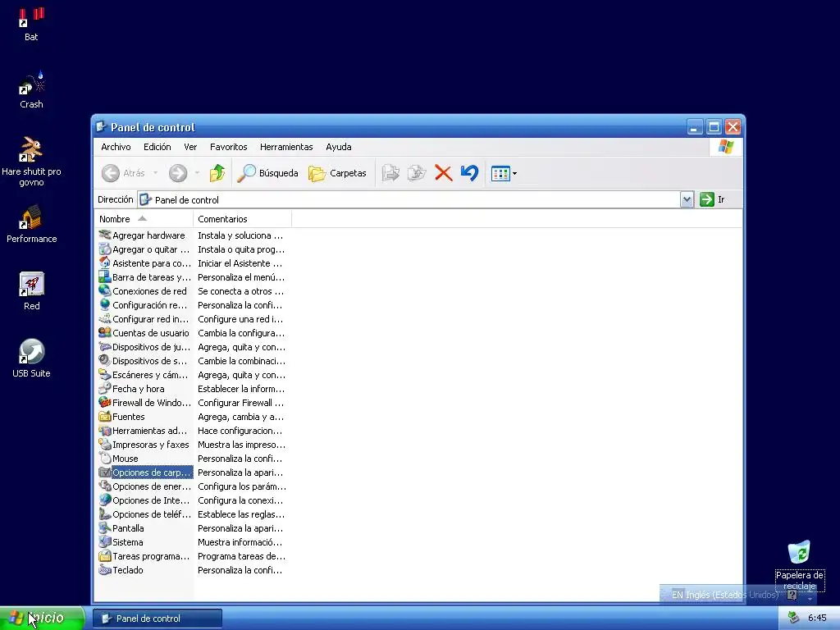This screenshot has height=630, width=840.
Task: Click Configurar red in... icon
Action: 105,318
